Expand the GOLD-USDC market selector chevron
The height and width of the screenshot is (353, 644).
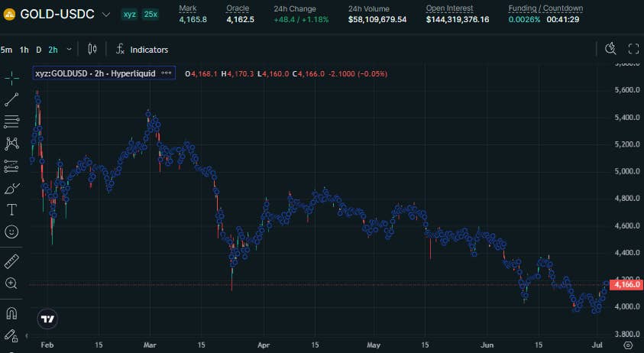pos(106,15)
